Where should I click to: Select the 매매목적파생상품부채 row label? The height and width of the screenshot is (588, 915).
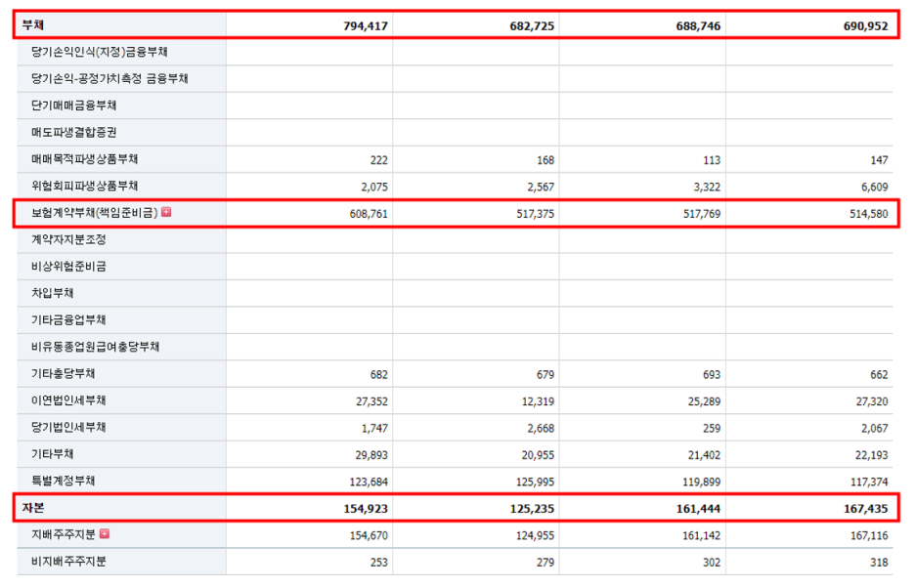(85, 159)
